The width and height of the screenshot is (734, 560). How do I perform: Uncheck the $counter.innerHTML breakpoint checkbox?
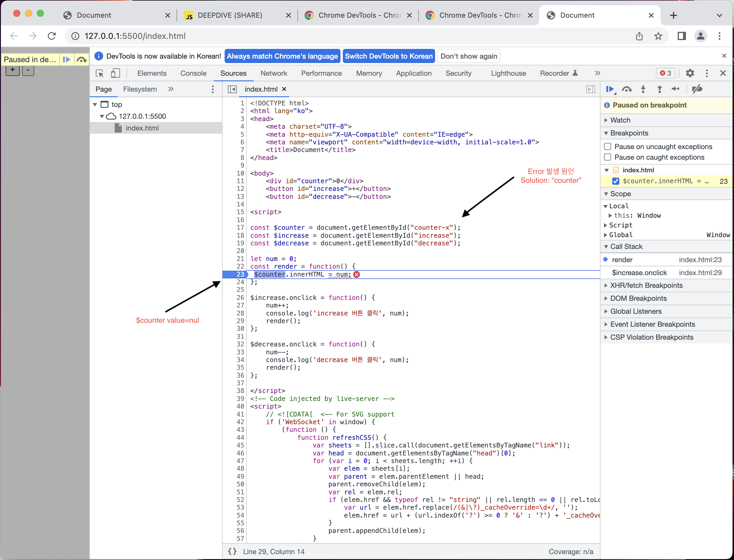(615, 181)
